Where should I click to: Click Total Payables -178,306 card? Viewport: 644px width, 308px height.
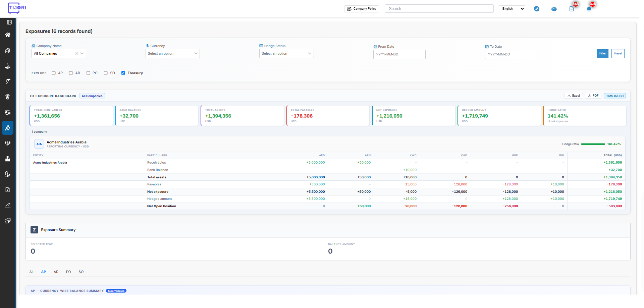pos(328,116)
